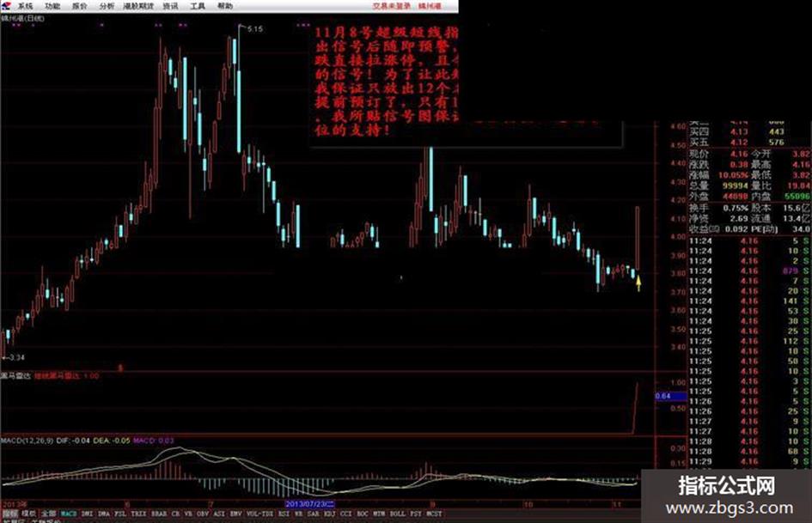Screen dimensions: 812x523
Task: Open the 报价 menu
Action: click(80, 6)
